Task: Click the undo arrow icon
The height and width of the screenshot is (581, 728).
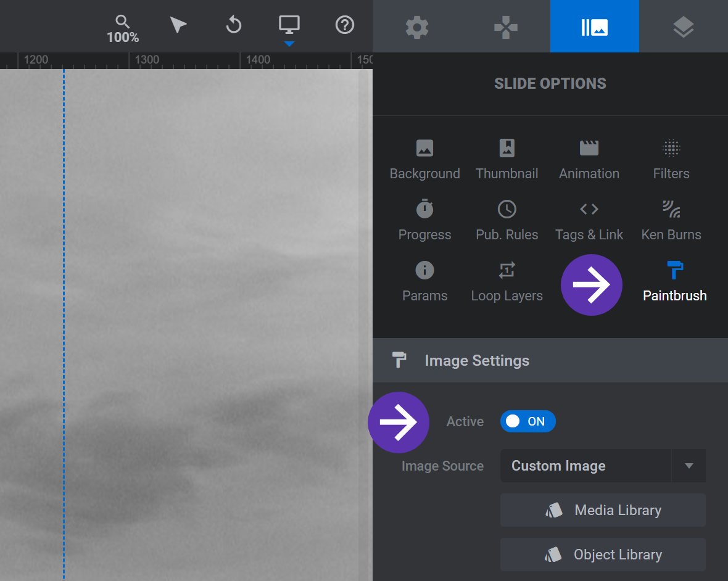Action: tap(234, 25)
